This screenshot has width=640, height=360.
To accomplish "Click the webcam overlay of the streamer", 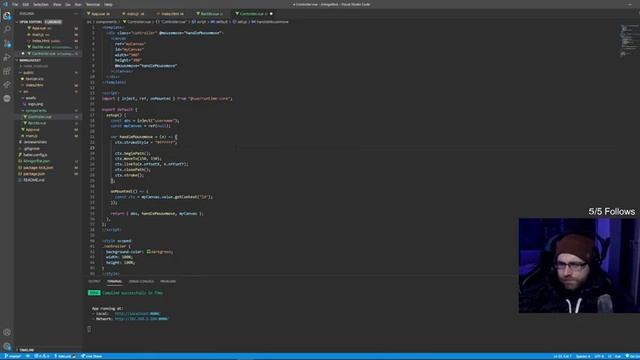I will point(579,266).
